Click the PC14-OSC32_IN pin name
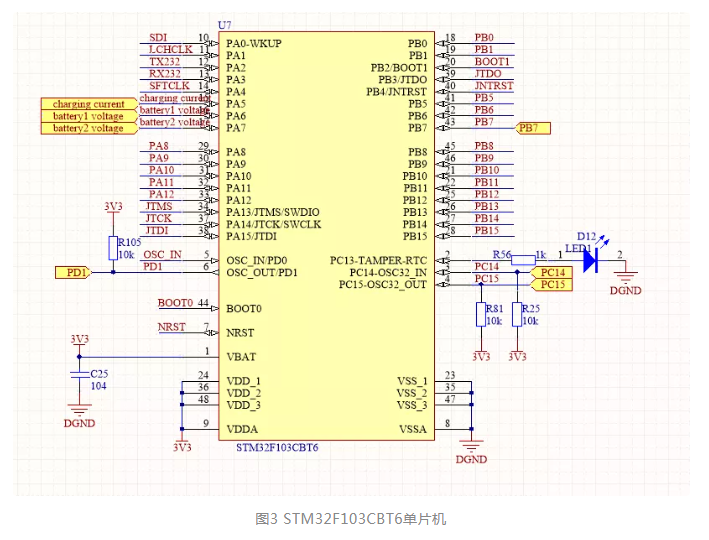Viewport: 709px width, 540px height. coord(388,273)
